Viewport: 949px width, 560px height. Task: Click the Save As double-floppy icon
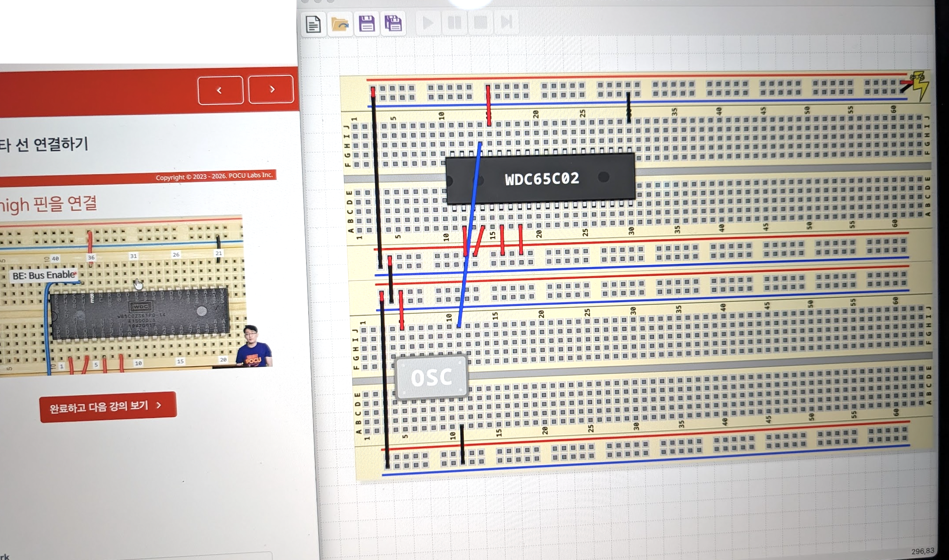click(393, 24)
